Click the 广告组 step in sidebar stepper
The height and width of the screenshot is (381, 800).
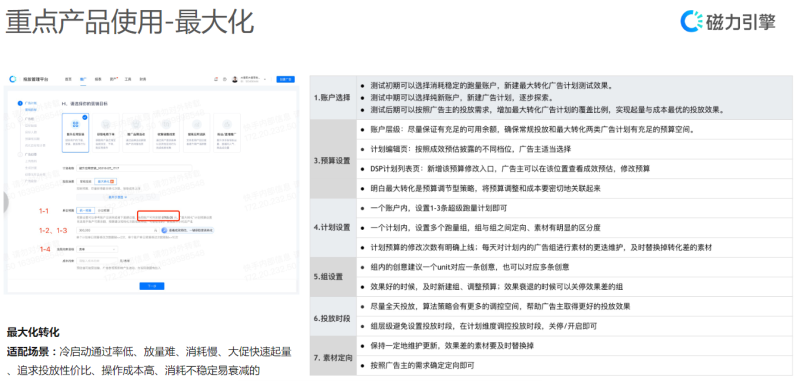pyautogui.click(x=27, y=118)
